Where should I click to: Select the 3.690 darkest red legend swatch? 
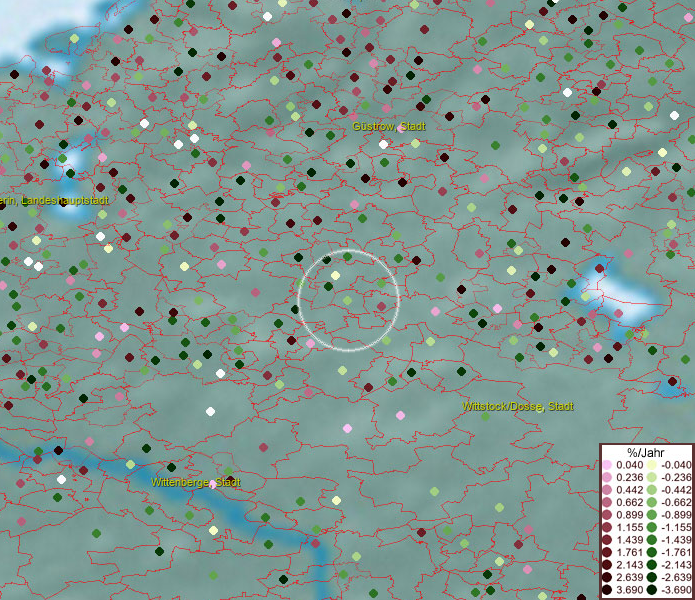tap(607, 590)
